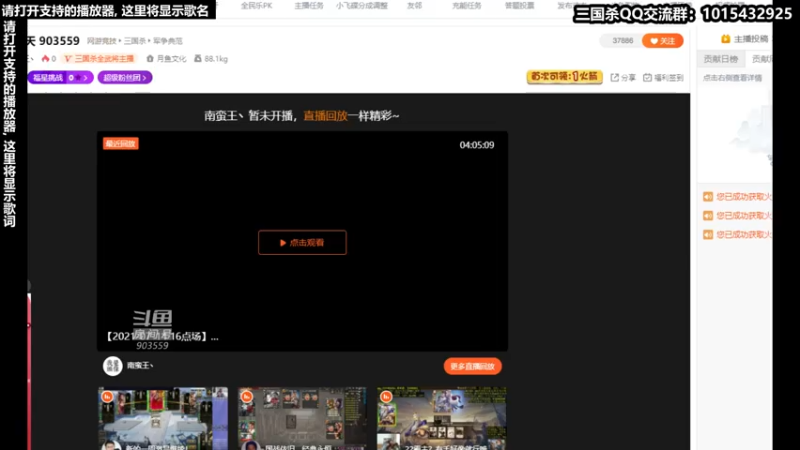Click the 点击右侧查看详情 text
Screen dimensions: 800x450
pyautogui.click(x=732, y=78)
